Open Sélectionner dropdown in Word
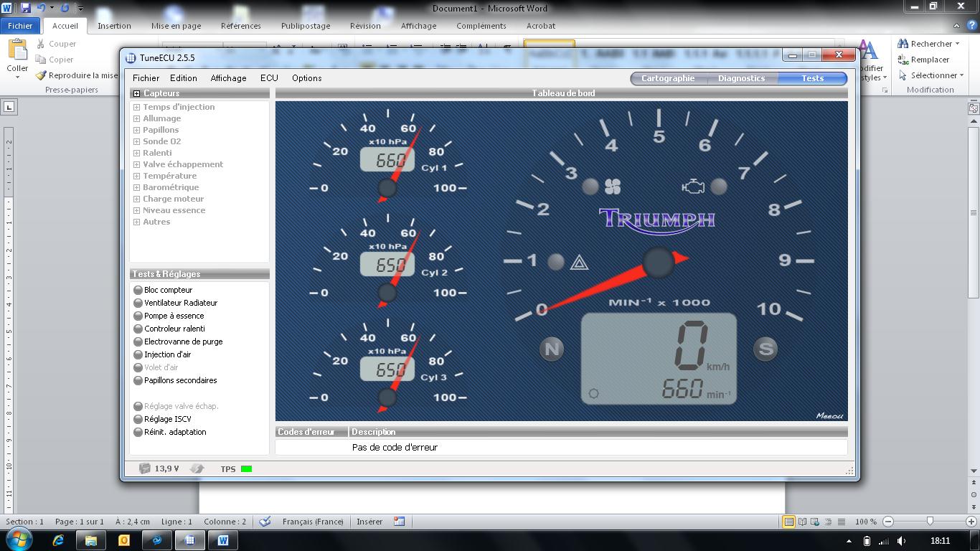The image size is (980, 551). coord(930,75)
